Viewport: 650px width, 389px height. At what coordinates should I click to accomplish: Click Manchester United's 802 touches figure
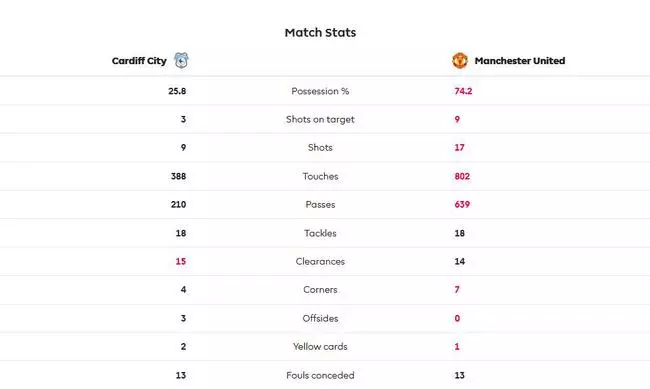click(x=462, y=176)
